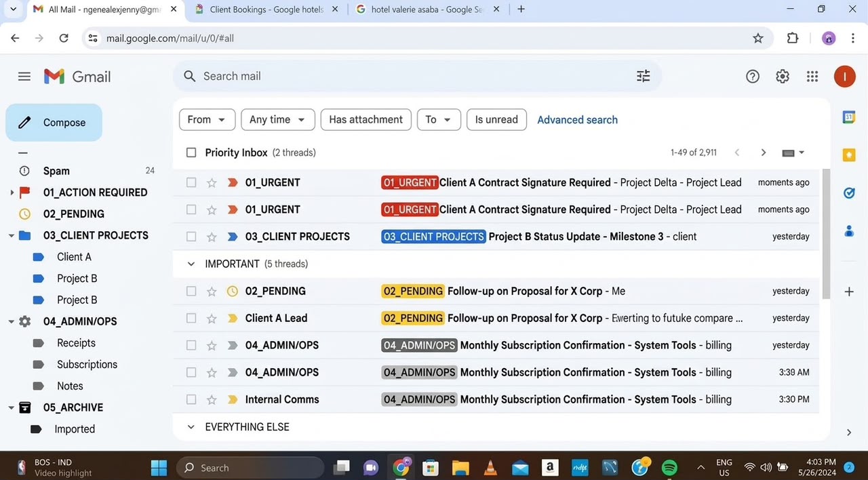Open Google Keep side panel
Screen dimensions: 868x480
click(x=849, y=155)
